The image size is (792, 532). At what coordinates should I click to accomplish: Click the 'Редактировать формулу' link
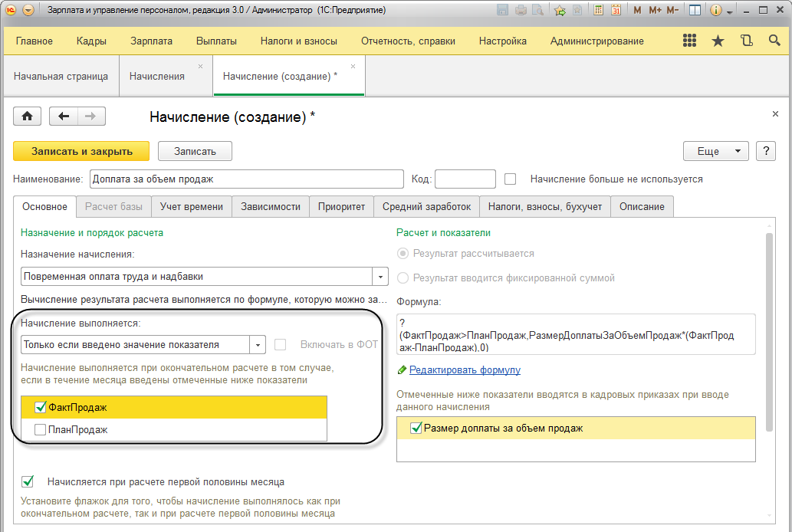(465, 370)
